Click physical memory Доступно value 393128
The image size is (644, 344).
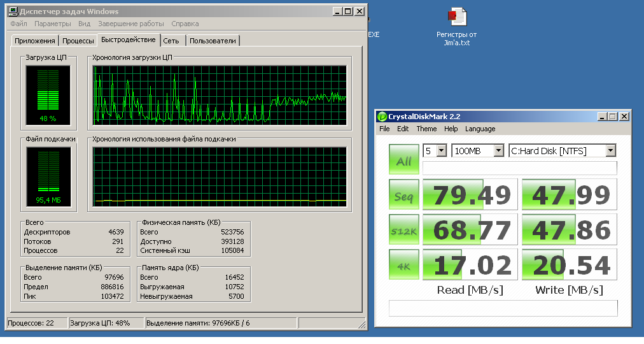pos(232,241)
